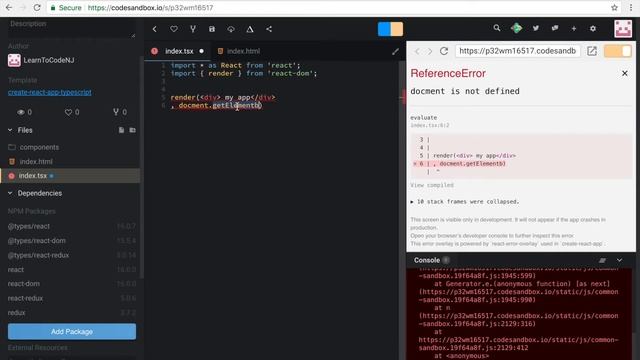Open the user avatar at top right

click(x=623, y=29)
